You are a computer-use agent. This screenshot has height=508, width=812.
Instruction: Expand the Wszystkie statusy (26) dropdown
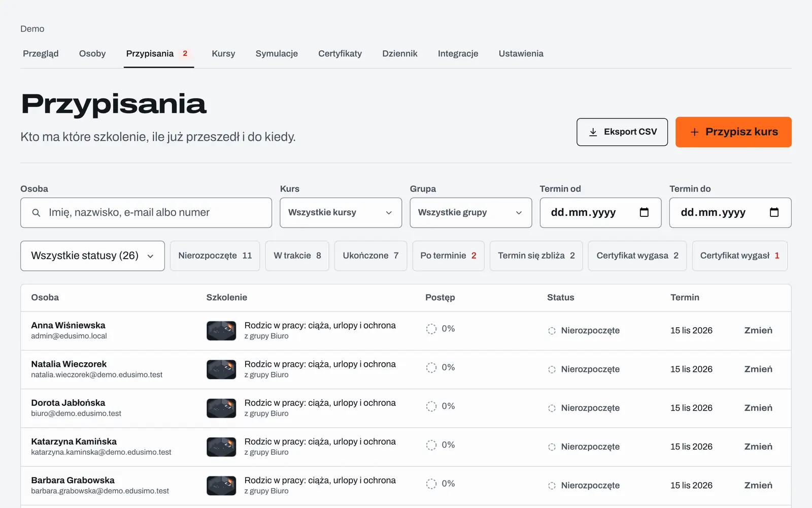coord(92,256)
